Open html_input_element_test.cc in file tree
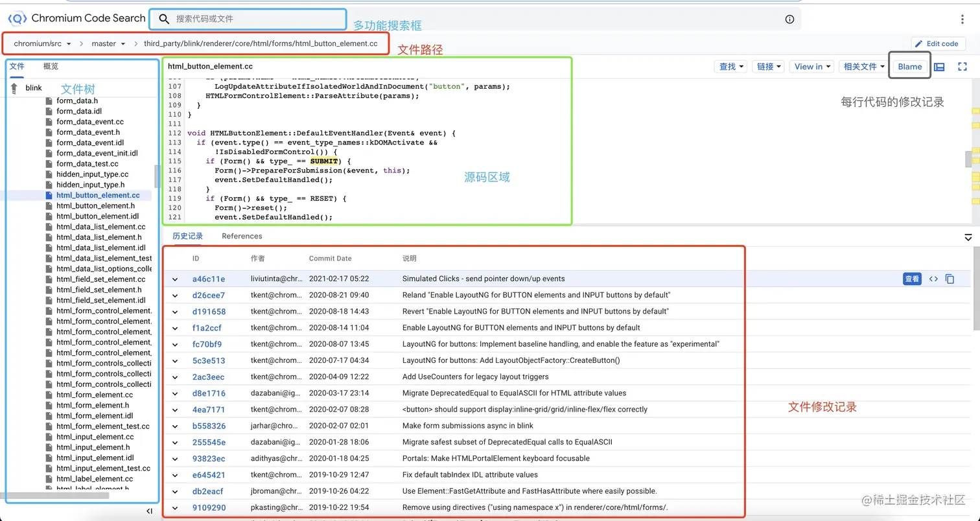The image size is (980, 521). [x=103, y=469]
